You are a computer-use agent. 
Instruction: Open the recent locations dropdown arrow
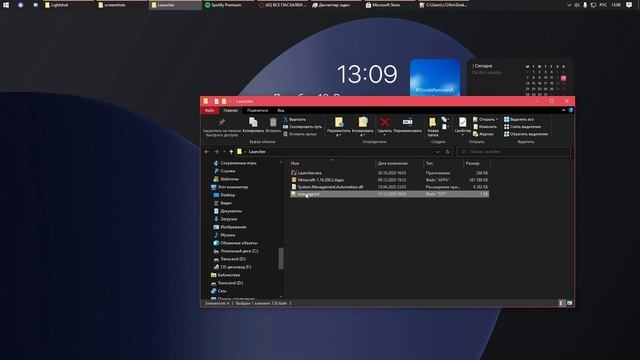coord(224,152)
